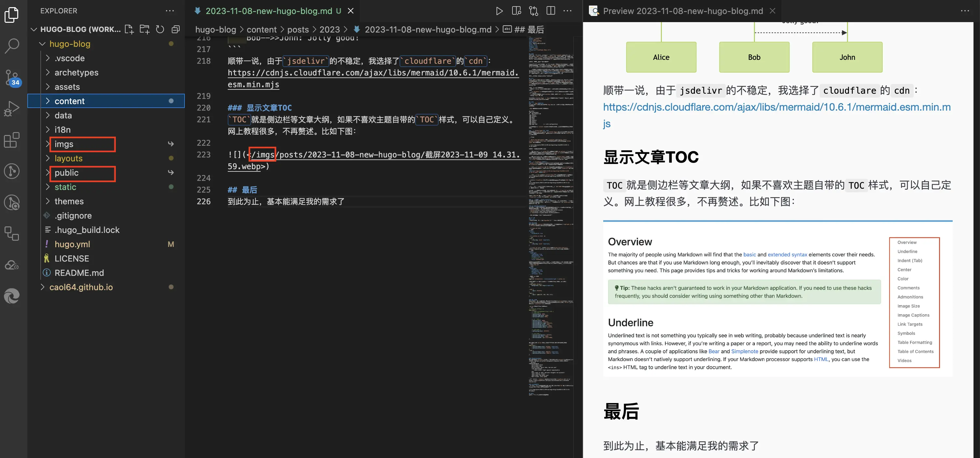Click the posts breadcrumb segment
Image resolution: width=980 pixels, height=458 pixels.
[x=298, y=29]
